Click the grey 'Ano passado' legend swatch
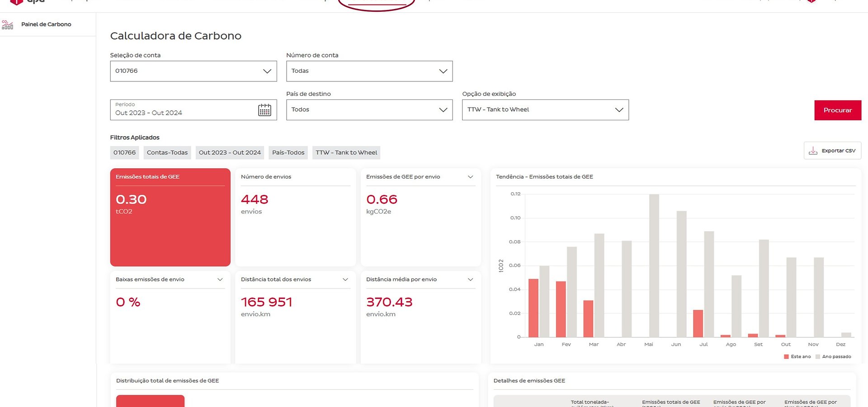The height and width of the screenshot is (407, 868). pyautogui.click(x=817, y=357)
